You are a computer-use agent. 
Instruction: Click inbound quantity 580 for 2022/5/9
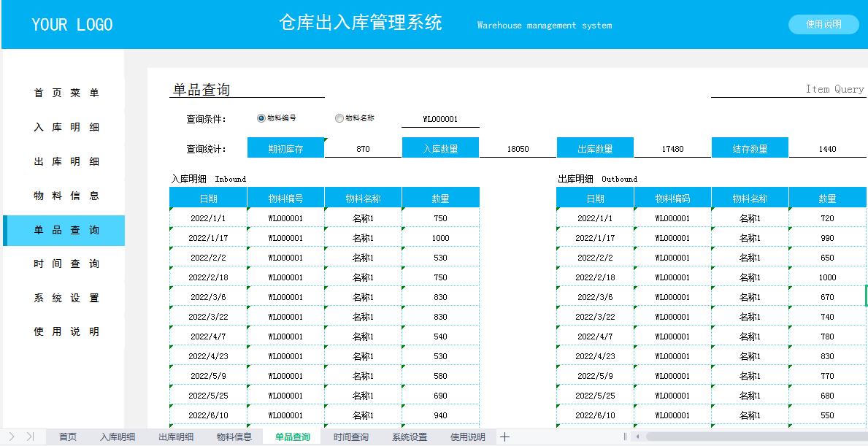[x=441, y=376]
